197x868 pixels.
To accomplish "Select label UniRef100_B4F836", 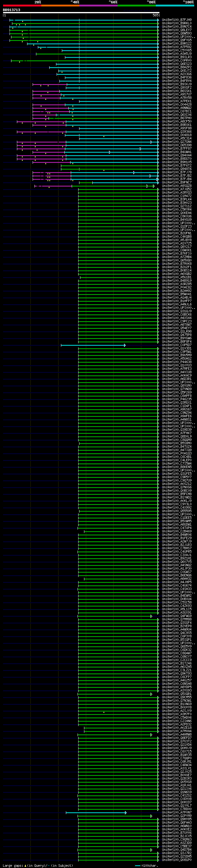I will pyautogui.click(x=177, y=78).
